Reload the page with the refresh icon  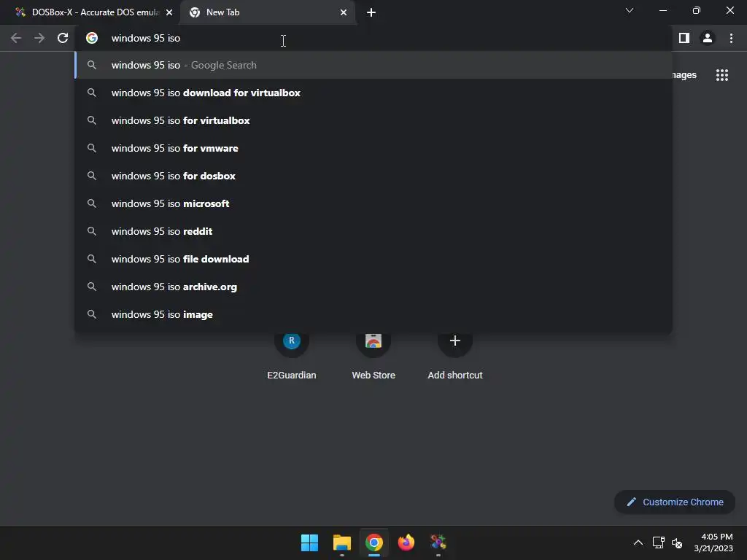(x=63, y=38)
